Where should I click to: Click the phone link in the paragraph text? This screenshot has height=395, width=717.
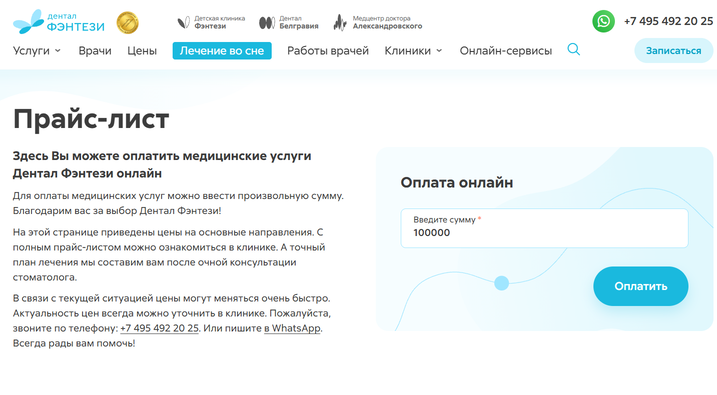[x=159, y=328]
